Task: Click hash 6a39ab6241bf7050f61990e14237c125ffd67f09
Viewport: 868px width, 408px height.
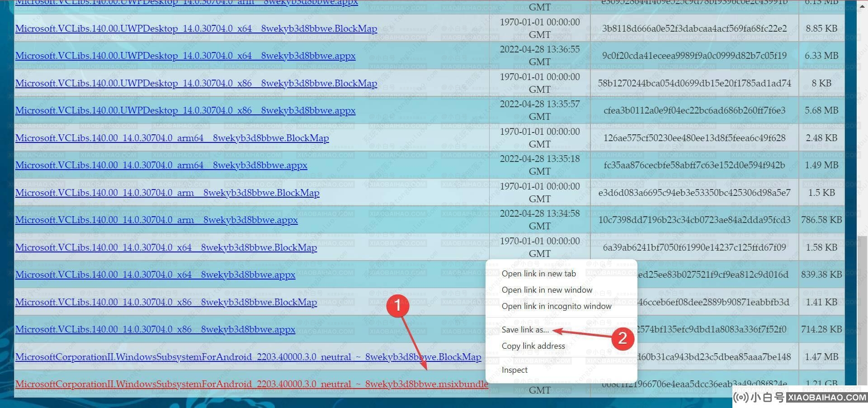Action: pyautogui.click(x=694, y=247)
